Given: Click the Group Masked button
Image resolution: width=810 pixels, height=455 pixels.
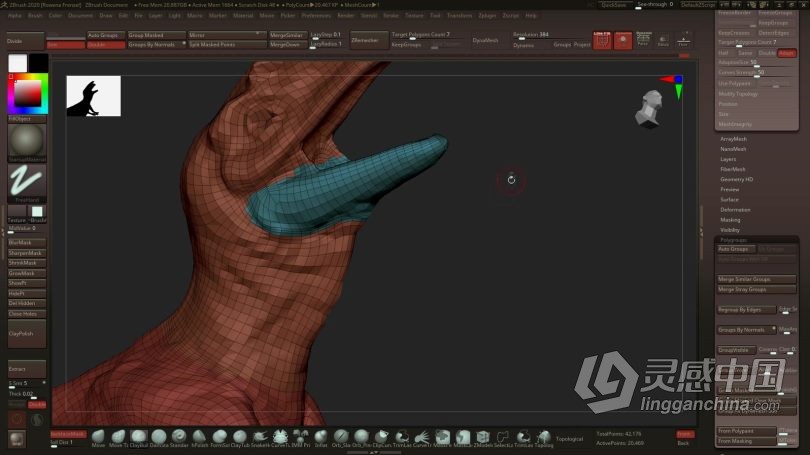Looking at the screenshot, I should click(x=157, y=35).
